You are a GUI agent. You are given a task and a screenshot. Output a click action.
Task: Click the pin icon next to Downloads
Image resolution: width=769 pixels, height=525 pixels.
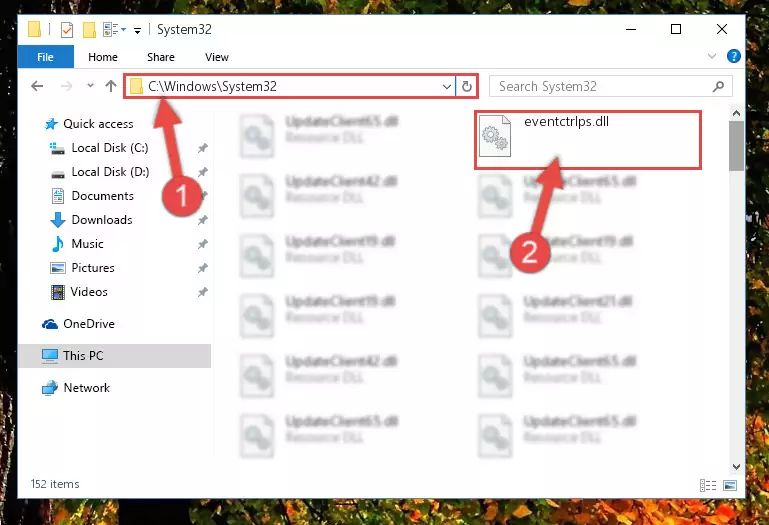click(203, 220)
